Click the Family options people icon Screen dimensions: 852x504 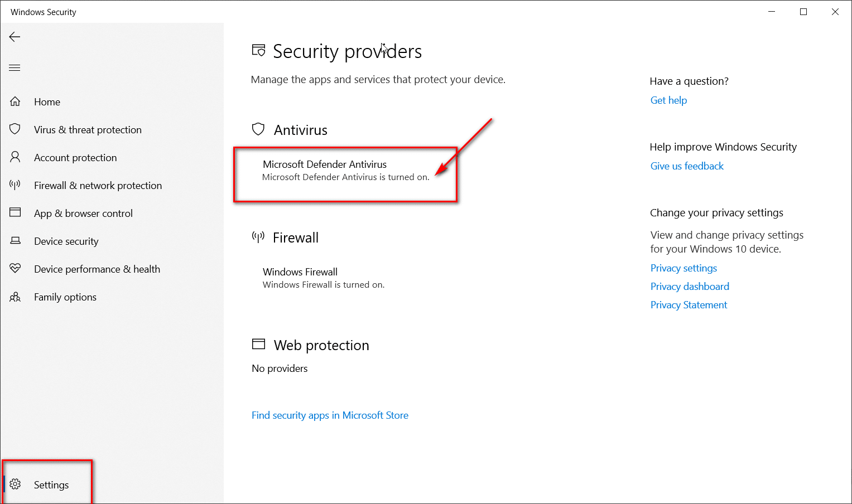[15, 297]
